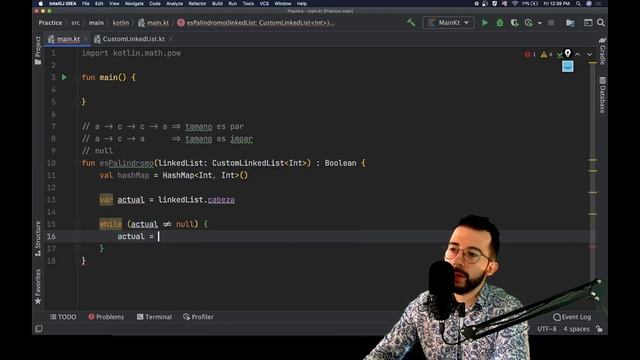
Task: Expand the dropdown arrow next to the profiler icon
Action: [540, 23]
